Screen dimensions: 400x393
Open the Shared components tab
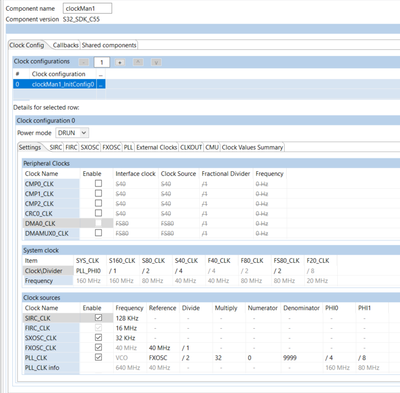coord(109,45)
